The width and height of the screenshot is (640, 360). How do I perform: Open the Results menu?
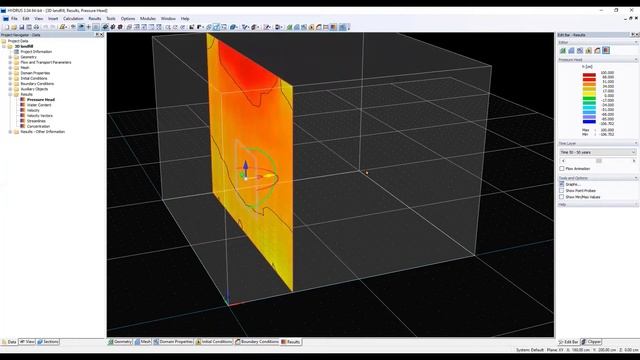coord(95,19)
